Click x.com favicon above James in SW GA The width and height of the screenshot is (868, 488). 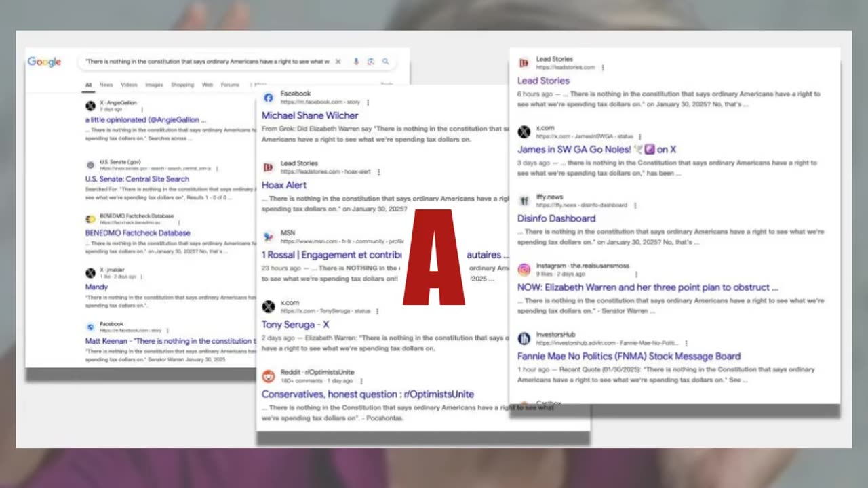pyautogui.click(x=524, y=131)
